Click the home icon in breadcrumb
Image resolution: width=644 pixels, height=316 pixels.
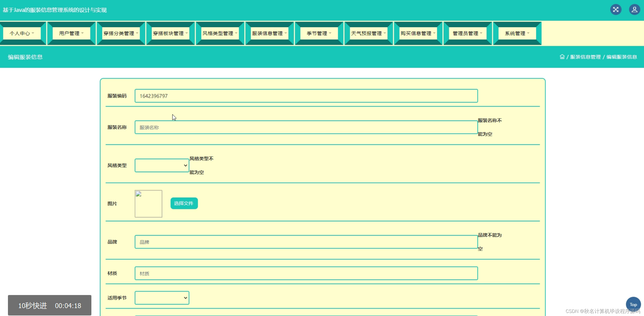click(562, 57)
